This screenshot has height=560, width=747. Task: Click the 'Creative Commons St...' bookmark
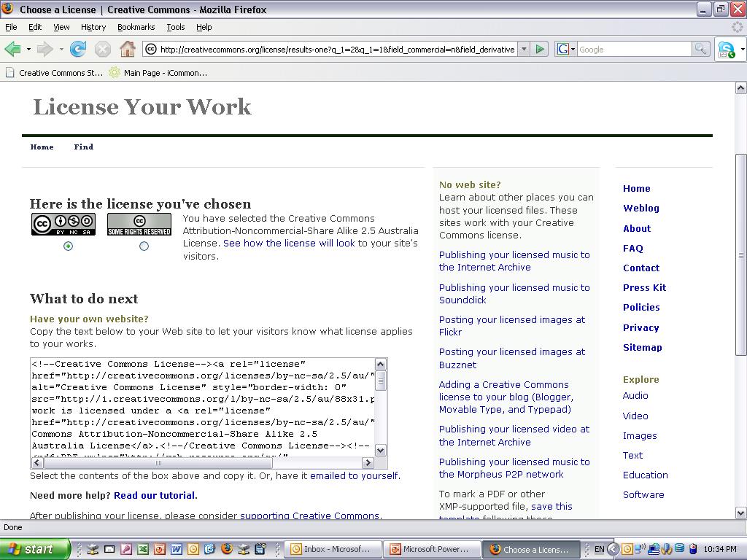pos(54,73)
